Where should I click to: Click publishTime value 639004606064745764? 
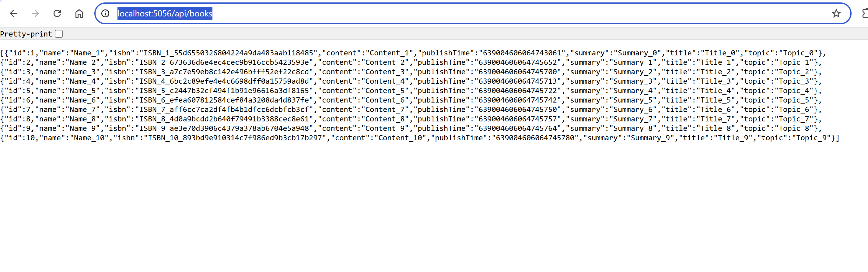[518, 128]
